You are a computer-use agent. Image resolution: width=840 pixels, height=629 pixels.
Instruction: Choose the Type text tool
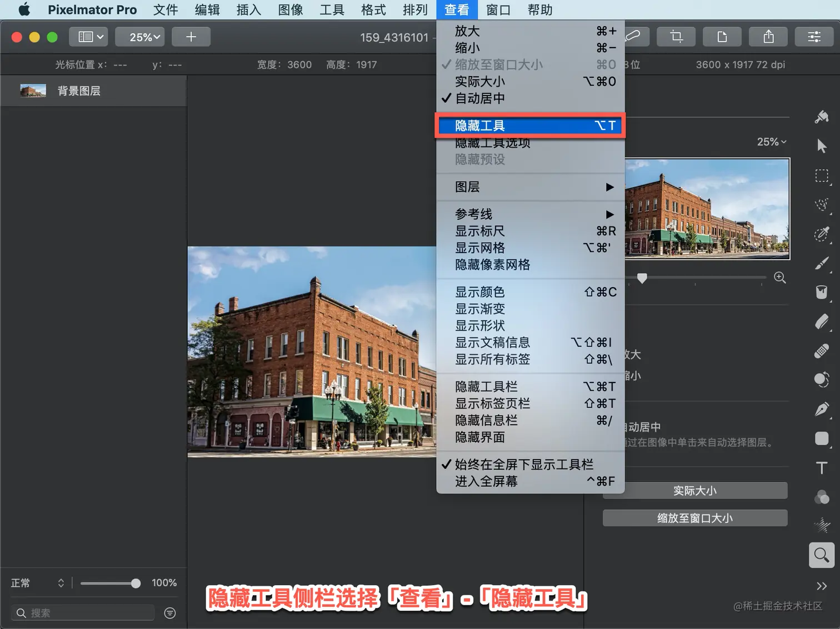click(822, 467)
